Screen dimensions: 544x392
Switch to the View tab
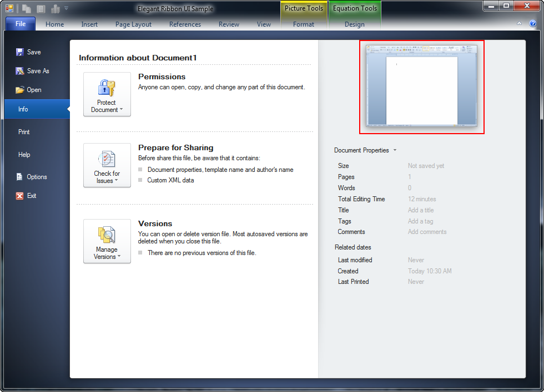pyautogui.click(x=264, y=24)
